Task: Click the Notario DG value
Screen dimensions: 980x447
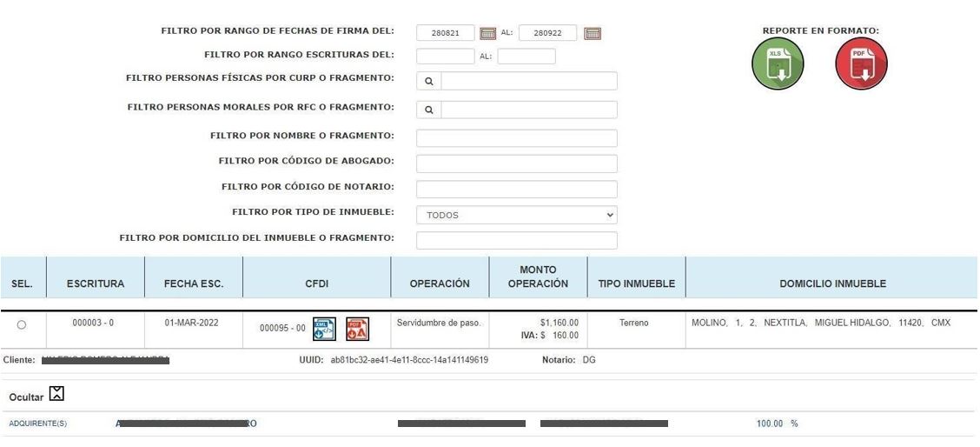Action: pyautogui.click(x=589, y=360)
